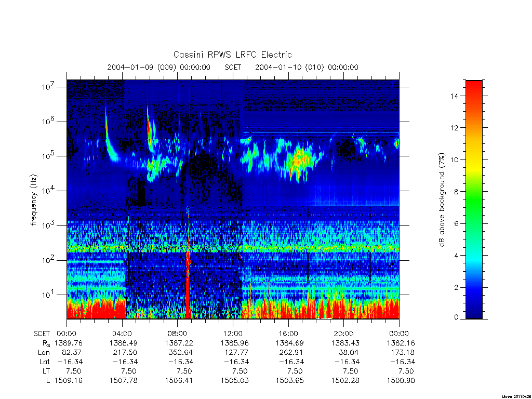Click the time tick label 12:00

tap(233, 334)
